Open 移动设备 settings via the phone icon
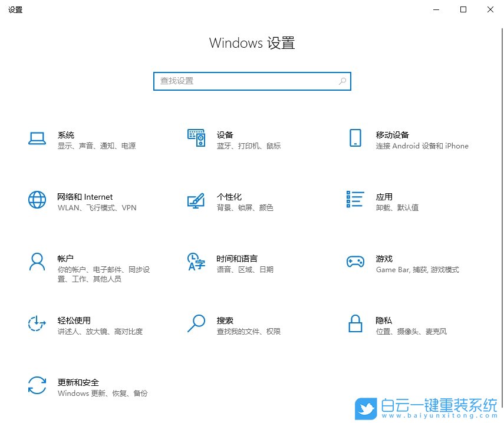This screenshot has height=423, width=504. pos(355,139)
